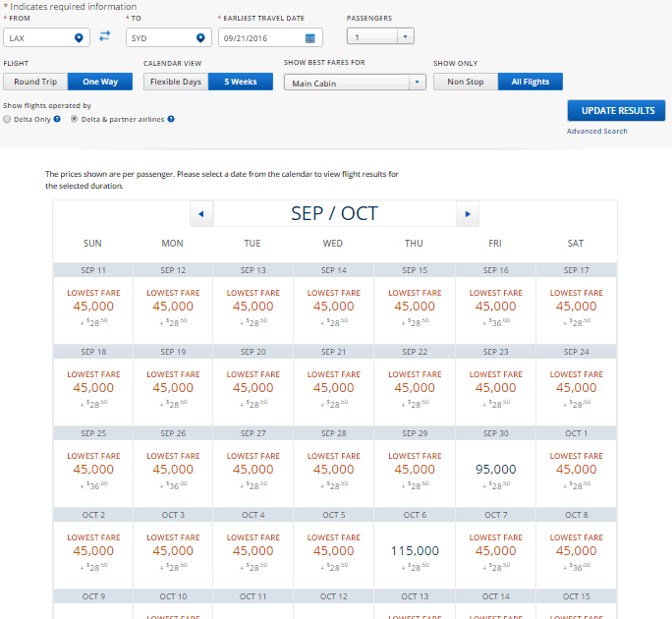Select Delta & partner airlines radio button
672x619 pixels.
click(74, 119)
